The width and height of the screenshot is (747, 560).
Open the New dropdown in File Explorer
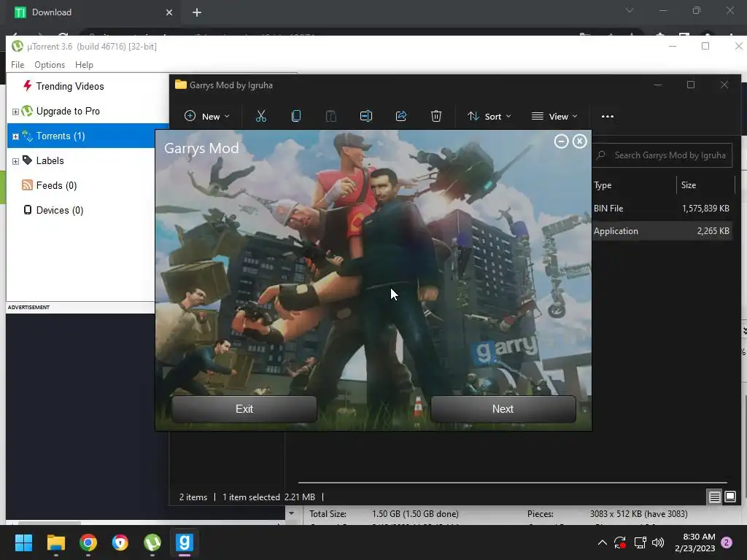tap(206, 116)
